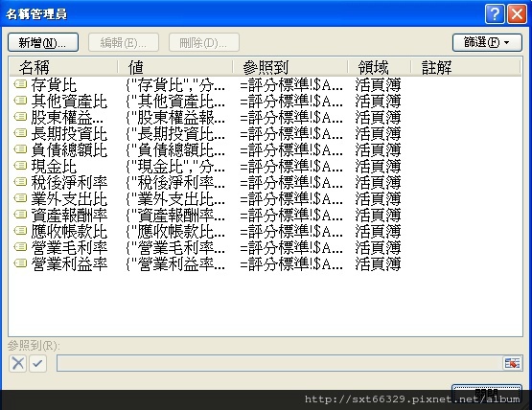This screenshot has height=410, width=532.
Task: Click the 其他資產比 name text
Action: pos(69,101)
